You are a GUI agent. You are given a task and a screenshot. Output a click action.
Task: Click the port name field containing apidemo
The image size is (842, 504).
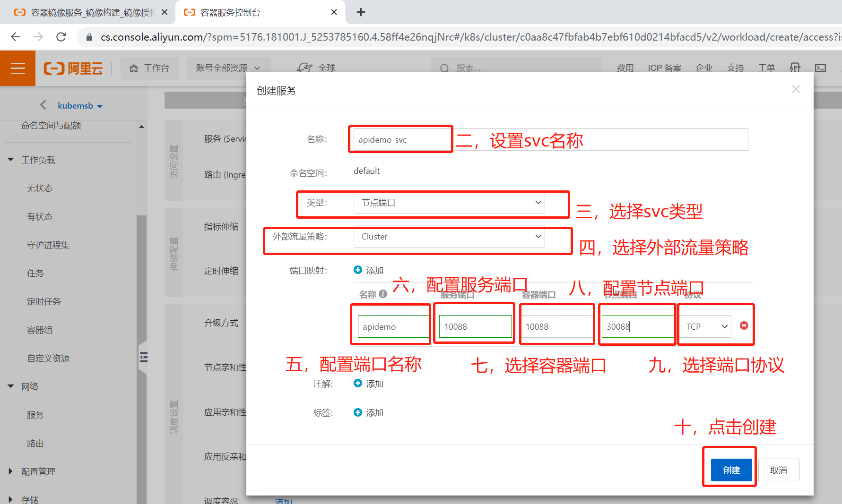[x=393, y=326]
